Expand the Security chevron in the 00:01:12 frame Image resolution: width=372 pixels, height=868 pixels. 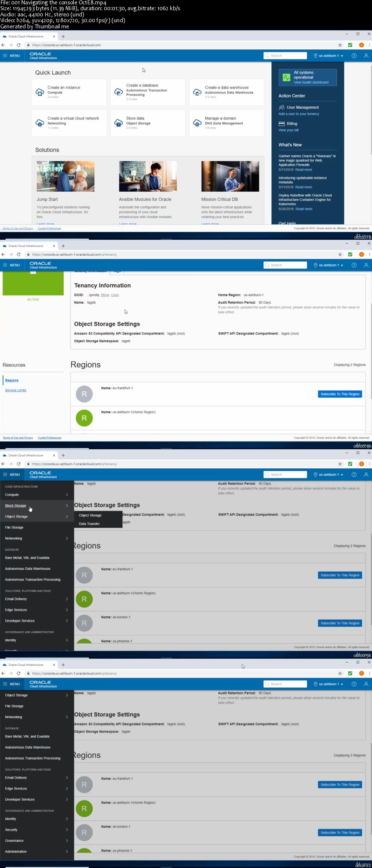[67, 830]
